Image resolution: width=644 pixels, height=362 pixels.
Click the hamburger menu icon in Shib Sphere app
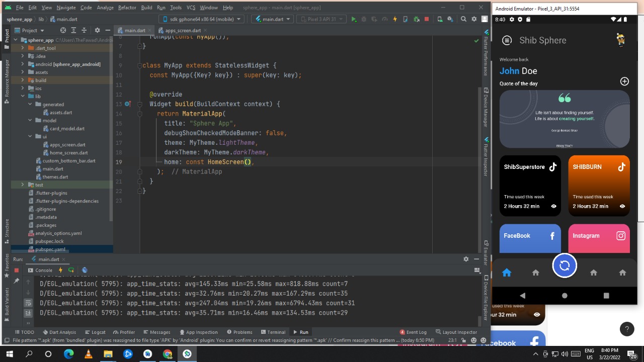[507, 40]
